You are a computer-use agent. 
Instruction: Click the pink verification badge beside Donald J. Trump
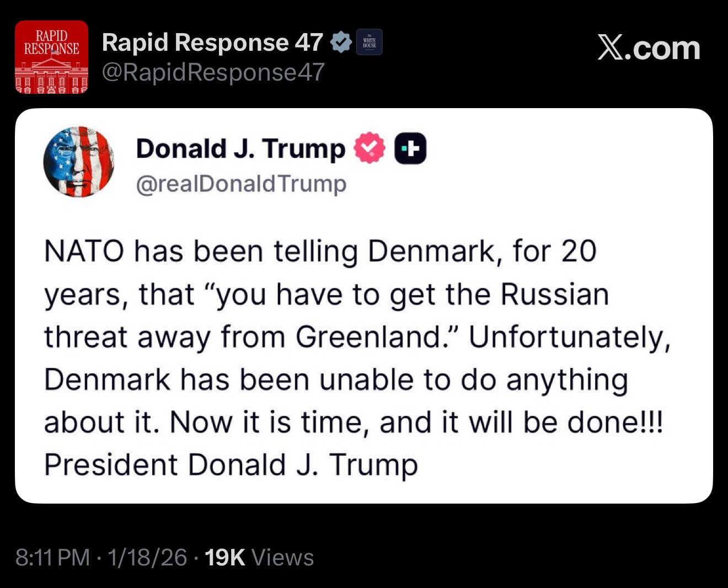pos(368,147)
